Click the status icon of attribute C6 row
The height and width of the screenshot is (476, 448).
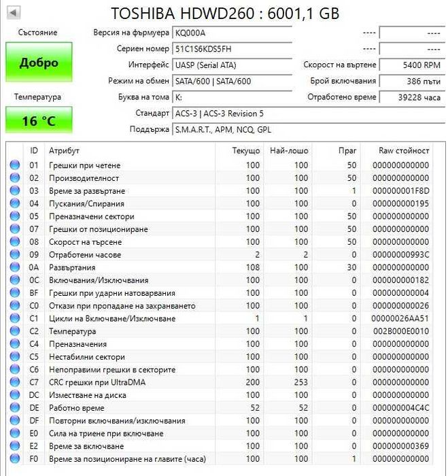(x=14, y=369)
